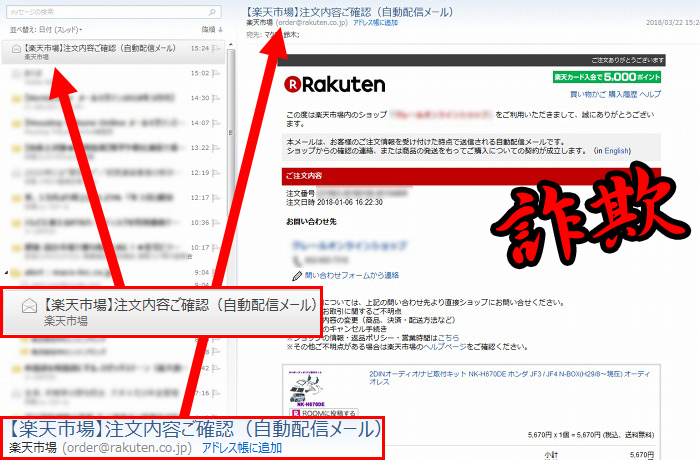The height and width of the screenshot is (460, 700).
Task: Click the blurred shop name link under お問い合わせ先
Action: click(350, 245)
